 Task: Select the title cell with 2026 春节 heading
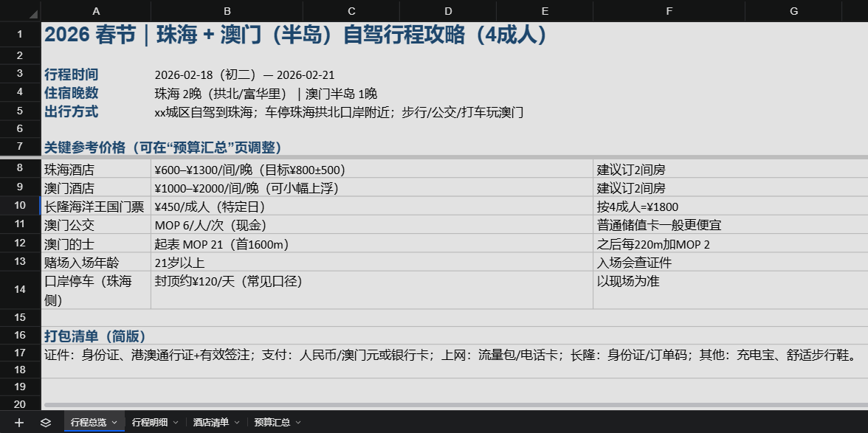click(x=295, y=35)
